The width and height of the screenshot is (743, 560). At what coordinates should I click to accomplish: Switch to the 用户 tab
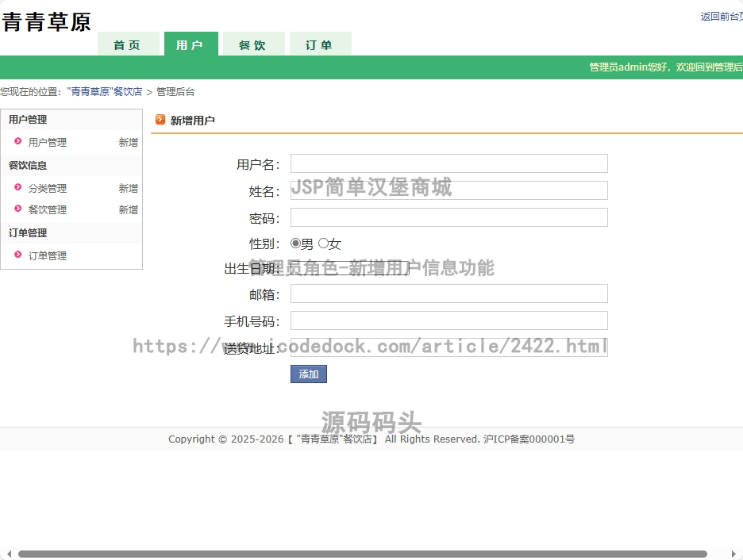coord(191,44)
